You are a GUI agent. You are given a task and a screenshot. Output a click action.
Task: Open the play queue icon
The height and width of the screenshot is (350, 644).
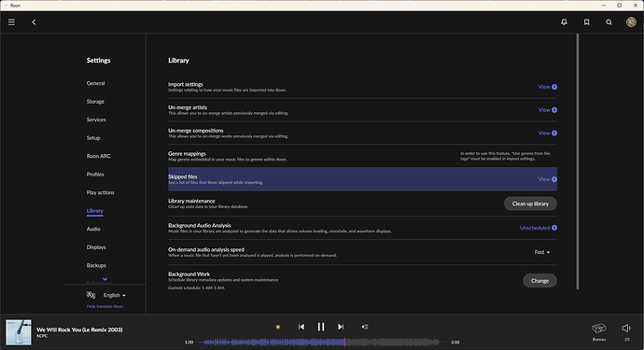coord(365,327)
